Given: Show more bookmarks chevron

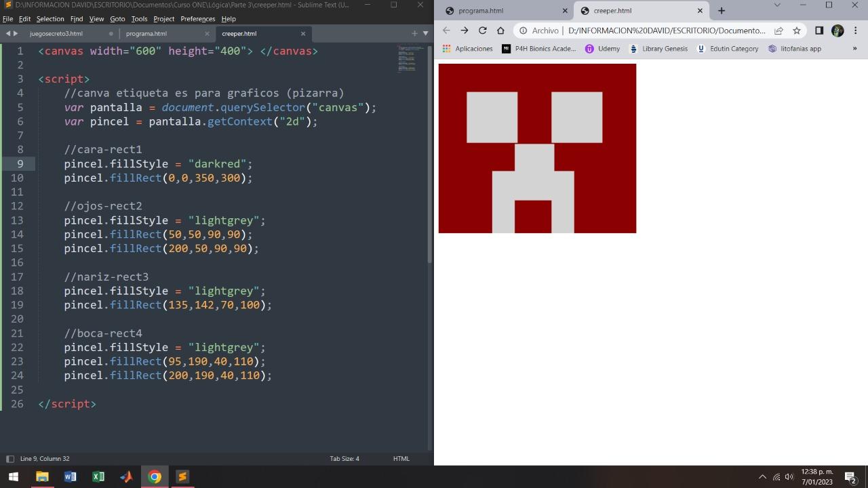Looking at the screenshot, I should tap(854, 49).
